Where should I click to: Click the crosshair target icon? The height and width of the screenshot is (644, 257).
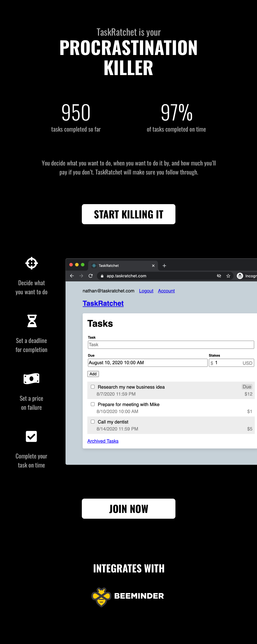32,263
